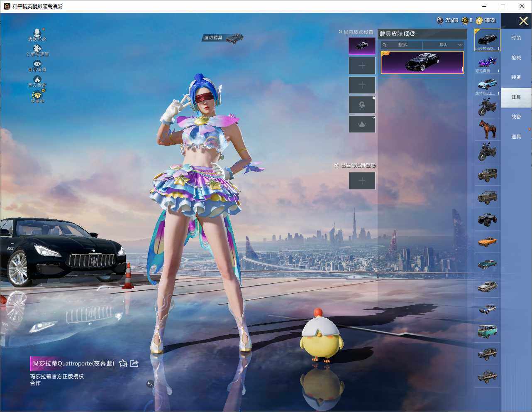Select the monster truck in vehicle list

[487, 219]
